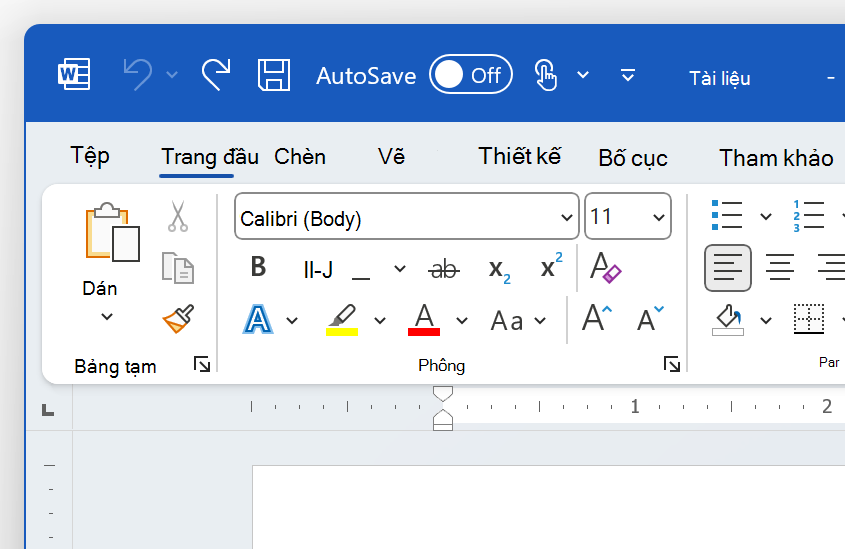Toggle Strikethrough ab formatting
Viewport: 845px width, 549px height.
click(444, 268)
